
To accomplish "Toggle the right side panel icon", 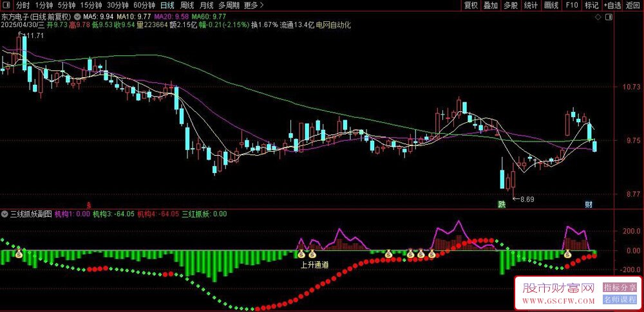I will click(x=609, y=17).
